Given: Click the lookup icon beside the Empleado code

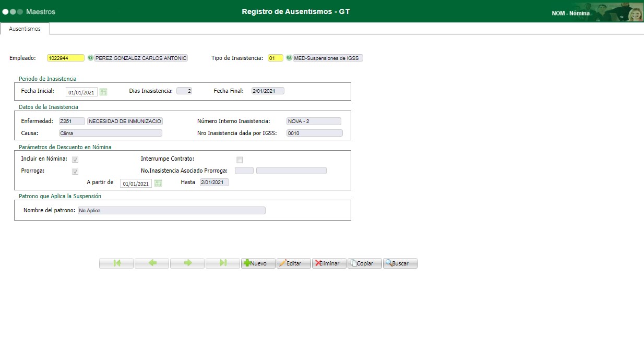Looking at the screenshot, I should pyautogui.click(x=90, y=58).
